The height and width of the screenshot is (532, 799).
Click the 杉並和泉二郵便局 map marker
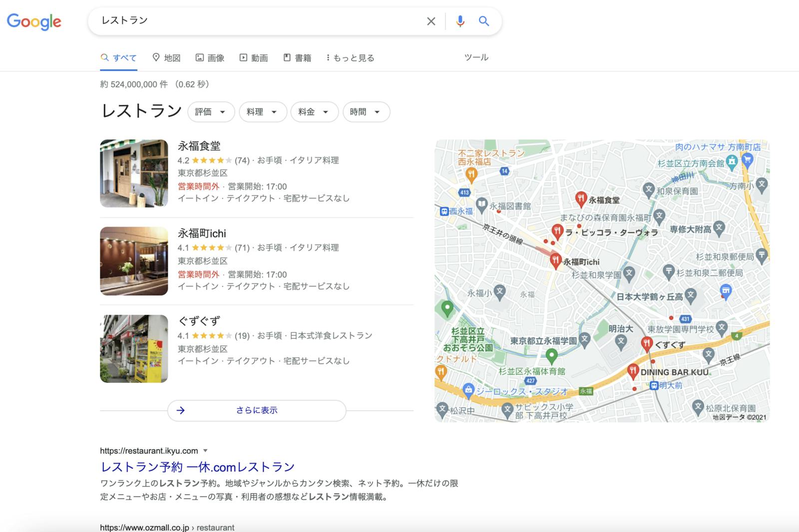(x=669, y=271)
